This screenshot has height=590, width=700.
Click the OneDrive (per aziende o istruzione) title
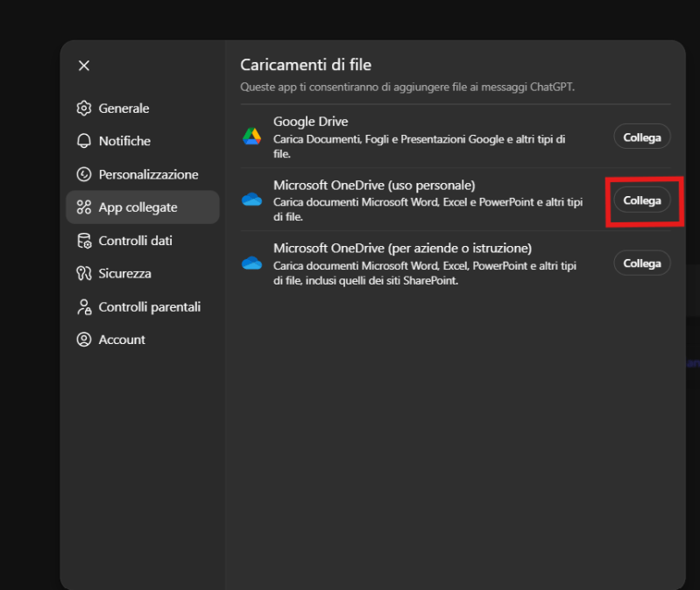(x=402, y=249)
